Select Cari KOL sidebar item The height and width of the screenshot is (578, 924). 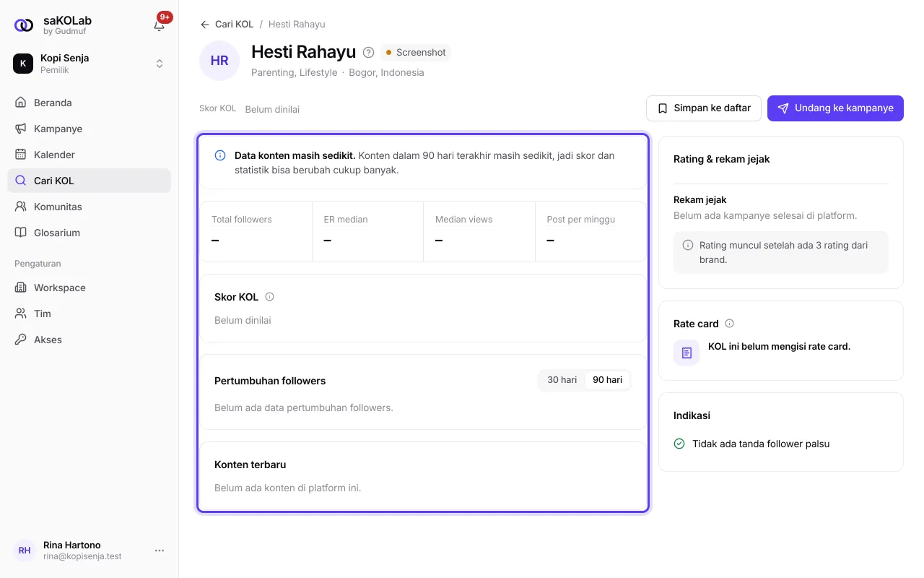(90, 181)
